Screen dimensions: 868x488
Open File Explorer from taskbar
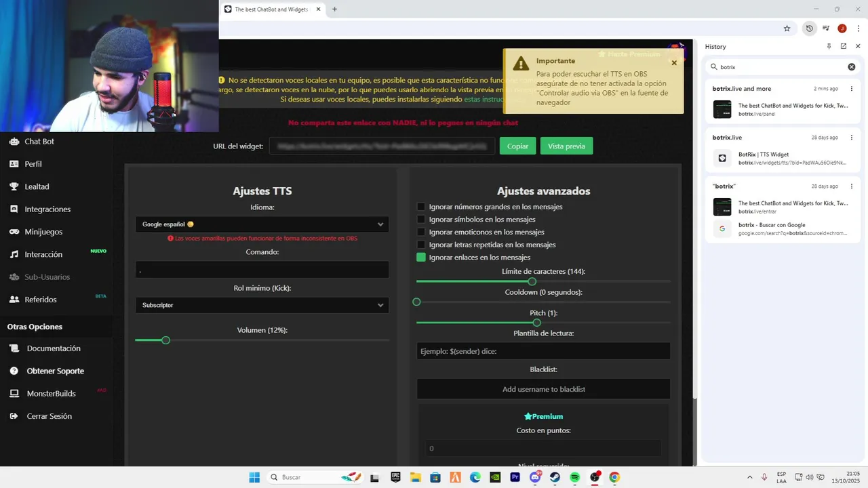[415, 477]
